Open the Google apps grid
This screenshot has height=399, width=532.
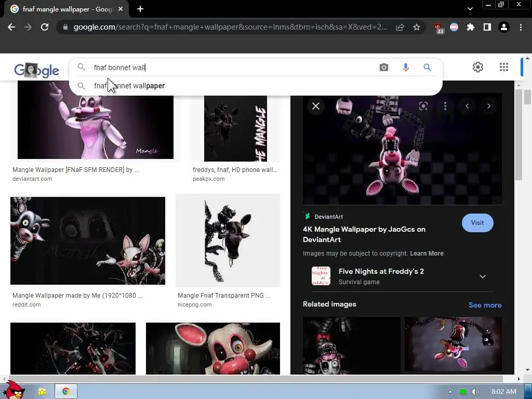click(x=504, y=67)
